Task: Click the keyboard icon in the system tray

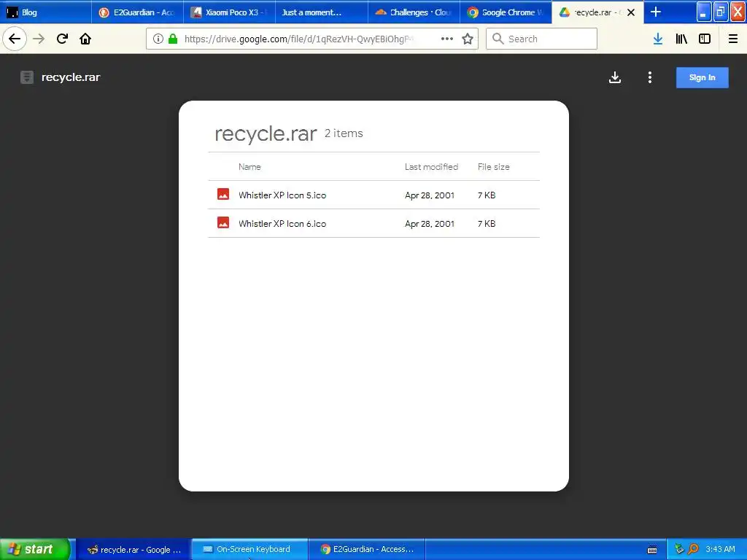Action: pos(652,550)
